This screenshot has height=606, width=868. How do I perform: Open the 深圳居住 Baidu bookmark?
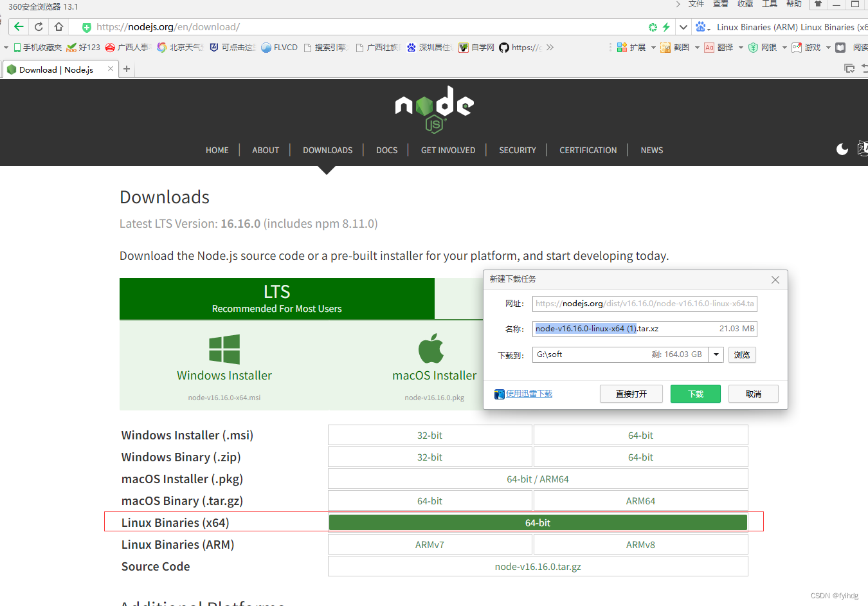[429, 48]
